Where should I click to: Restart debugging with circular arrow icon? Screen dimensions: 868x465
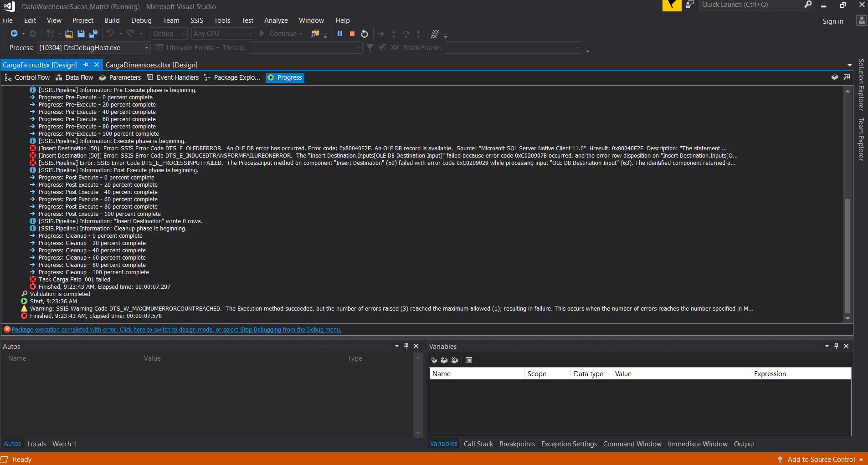[x=365, y=34]
